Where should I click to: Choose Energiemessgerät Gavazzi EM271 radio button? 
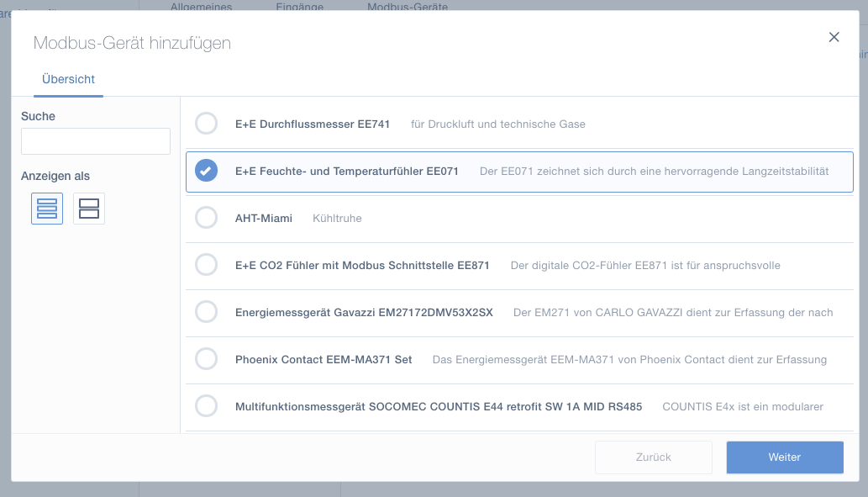click(x=206, y=312)
